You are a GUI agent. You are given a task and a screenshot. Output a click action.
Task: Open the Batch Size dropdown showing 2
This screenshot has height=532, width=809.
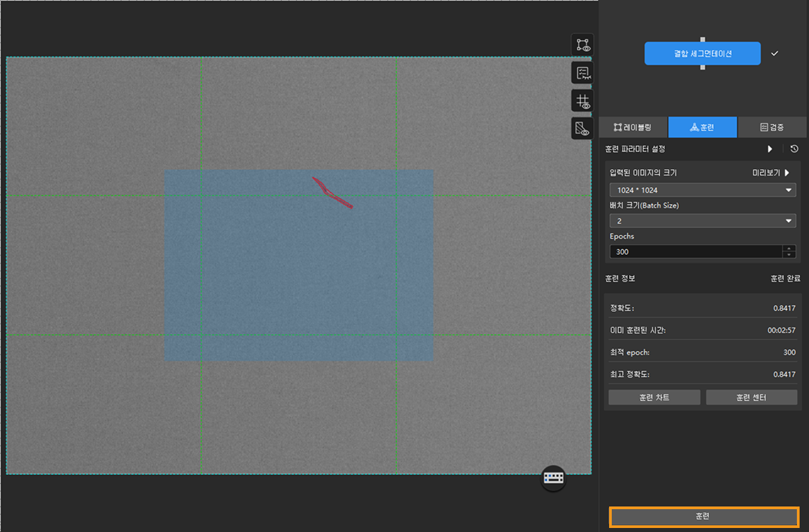702,221
